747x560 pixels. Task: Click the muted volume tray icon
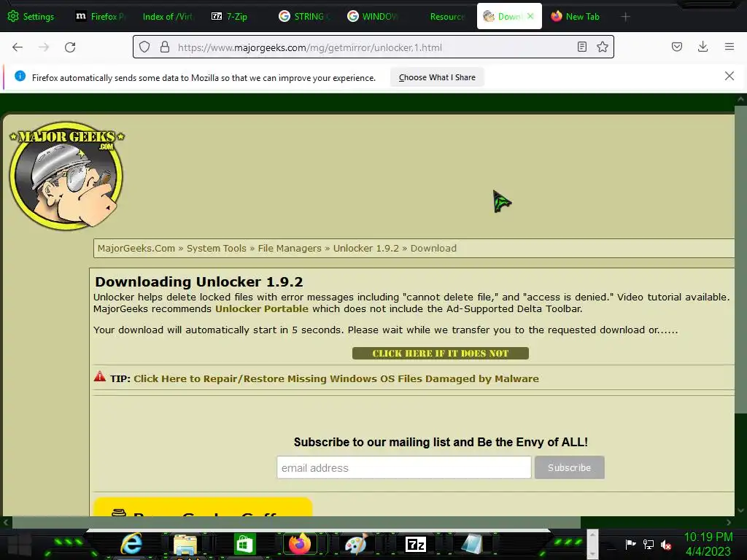pyautogui.click(x=666, y=545)
